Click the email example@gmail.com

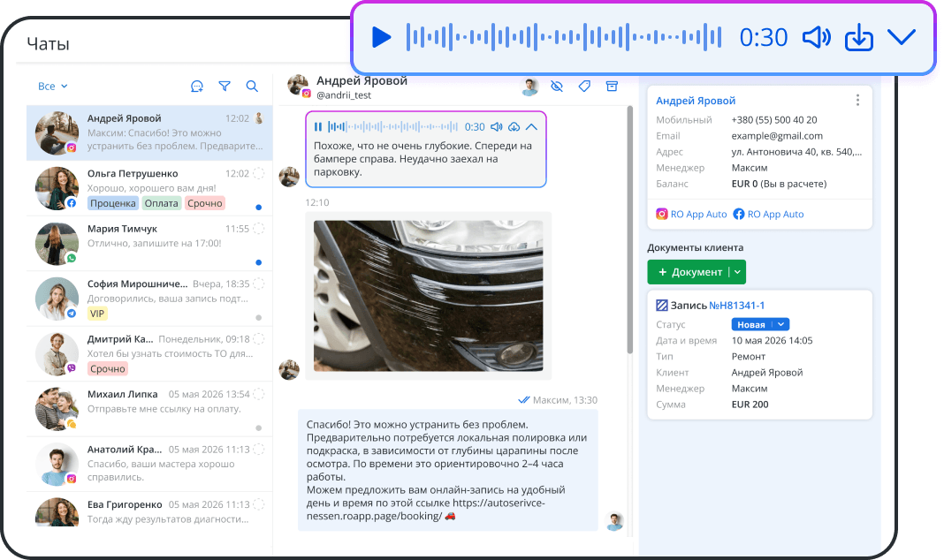[x=777, y=136]
